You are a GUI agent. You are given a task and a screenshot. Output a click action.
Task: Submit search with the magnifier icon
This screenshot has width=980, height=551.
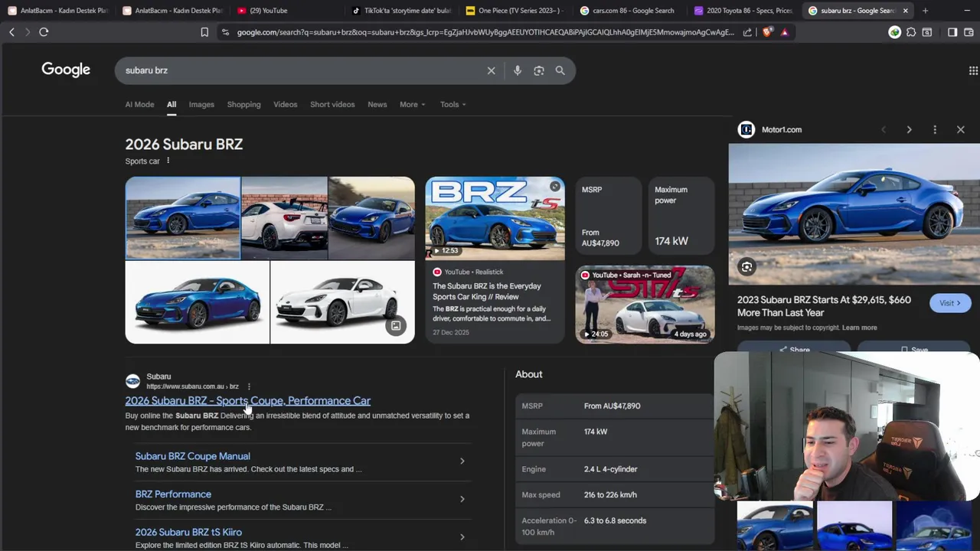pyautogui.click(x=560, y=70)
